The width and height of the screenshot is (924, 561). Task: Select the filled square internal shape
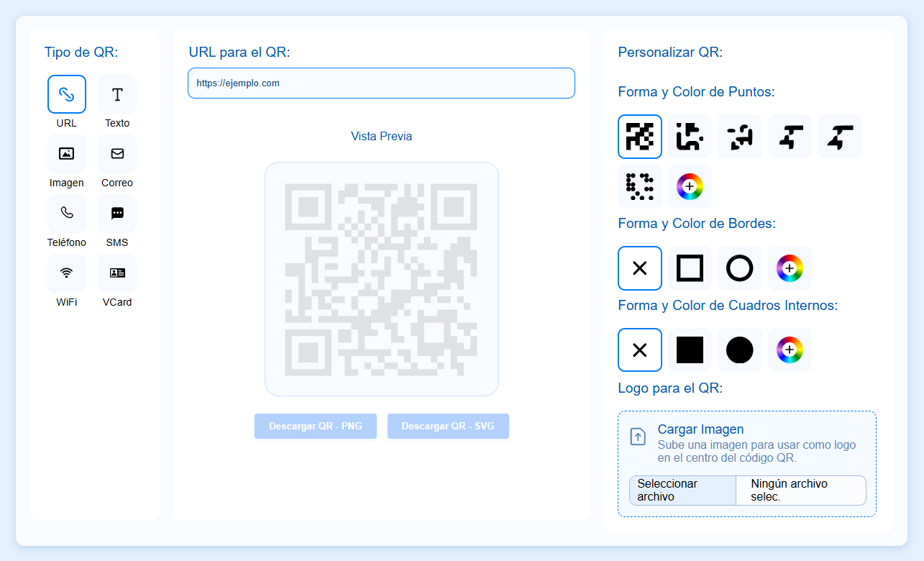690,350
